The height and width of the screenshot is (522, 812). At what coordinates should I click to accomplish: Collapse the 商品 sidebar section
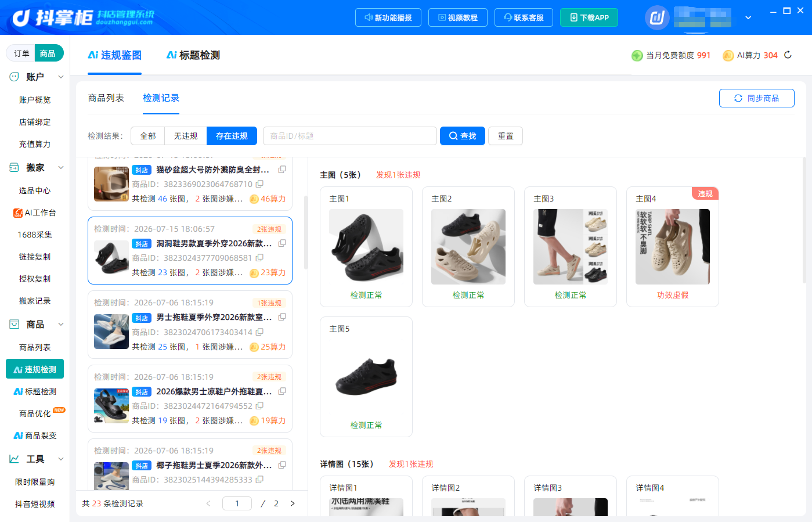click(61, 325)
